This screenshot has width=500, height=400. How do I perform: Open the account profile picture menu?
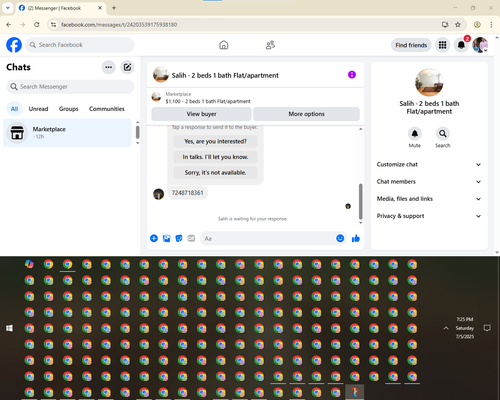(480, 45)
